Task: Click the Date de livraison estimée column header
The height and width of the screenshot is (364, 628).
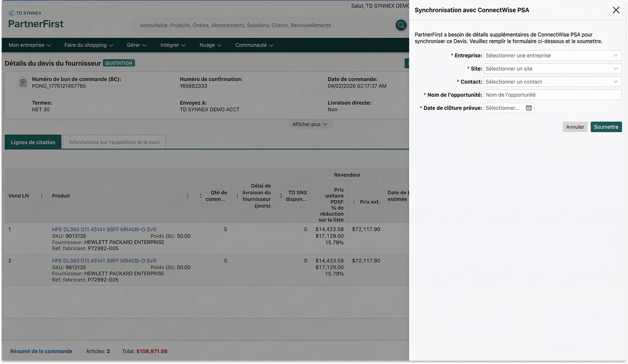Action: 397,196
